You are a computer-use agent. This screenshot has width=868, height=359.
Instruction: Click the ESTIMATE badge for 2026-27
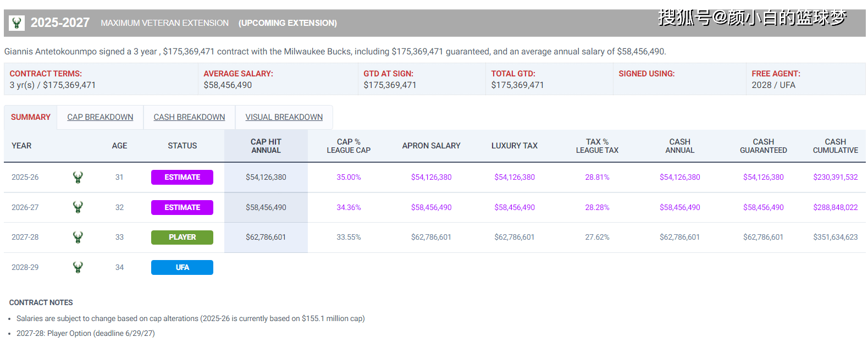[182, 207]
